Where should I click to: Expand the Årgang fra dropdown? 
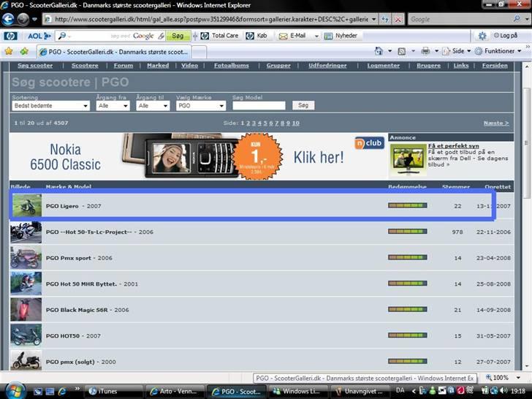coord(113,106)
